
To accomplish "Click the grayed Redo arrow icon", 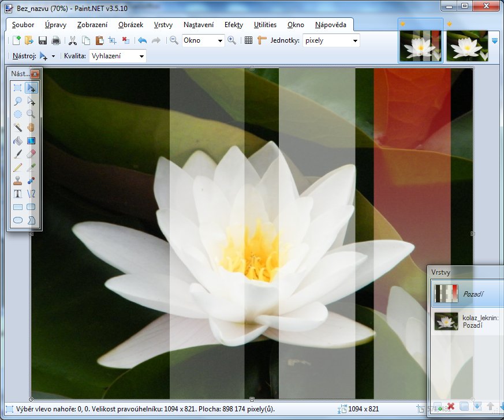I will tap(156, 40).
